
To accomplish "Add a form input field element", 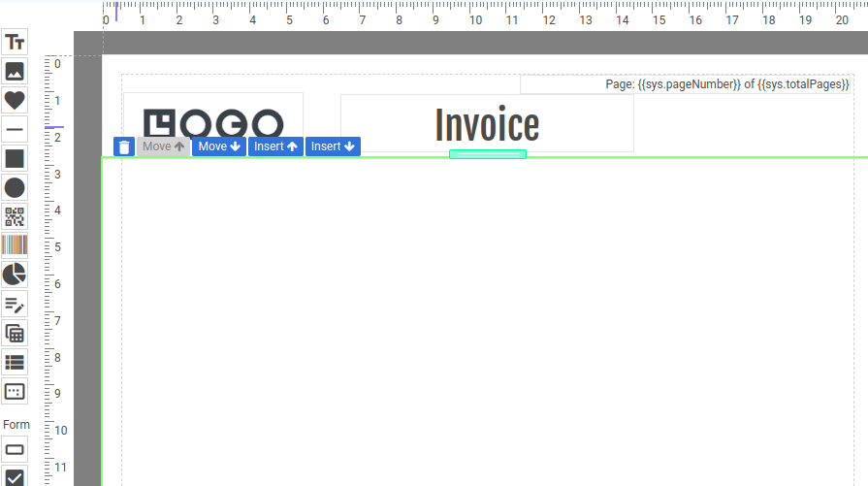I will tap(15, 449).
